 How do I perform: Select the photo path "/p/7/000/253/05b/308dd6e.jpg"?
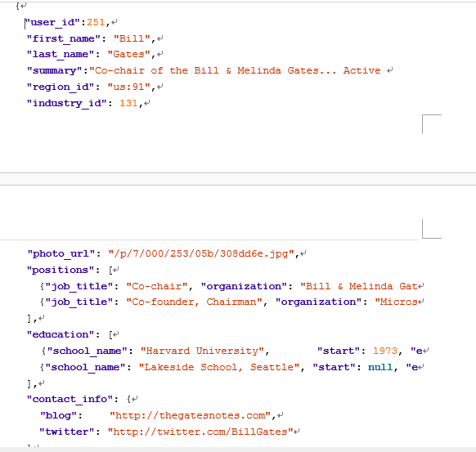click(x=201, y=254)
